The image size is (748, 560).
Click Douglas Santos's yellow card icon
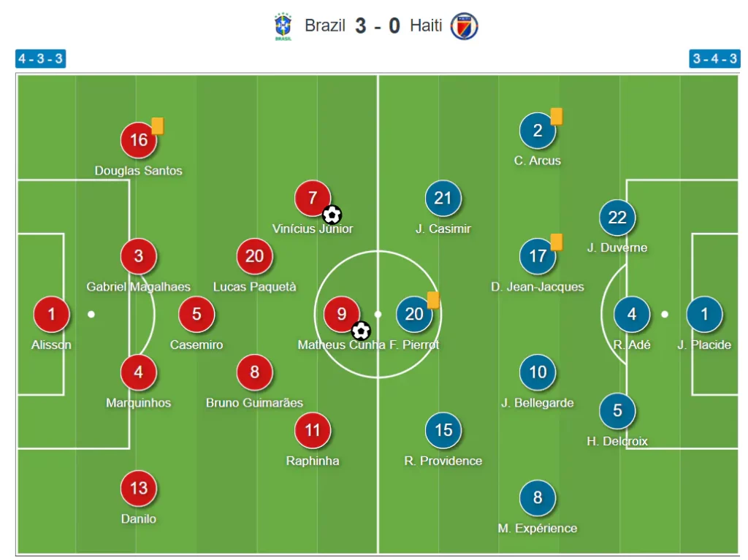click(x=158, y=126)
